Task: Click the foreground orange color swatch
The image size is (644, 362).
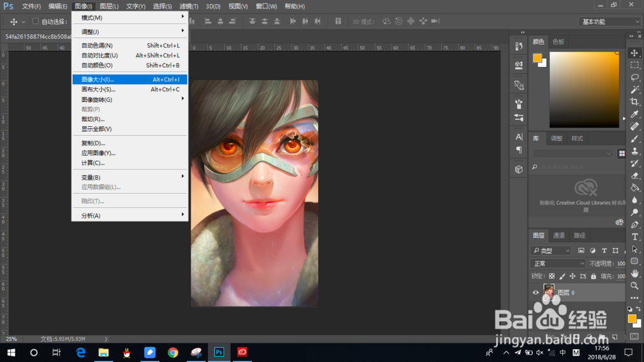Action: click(537, 58)
